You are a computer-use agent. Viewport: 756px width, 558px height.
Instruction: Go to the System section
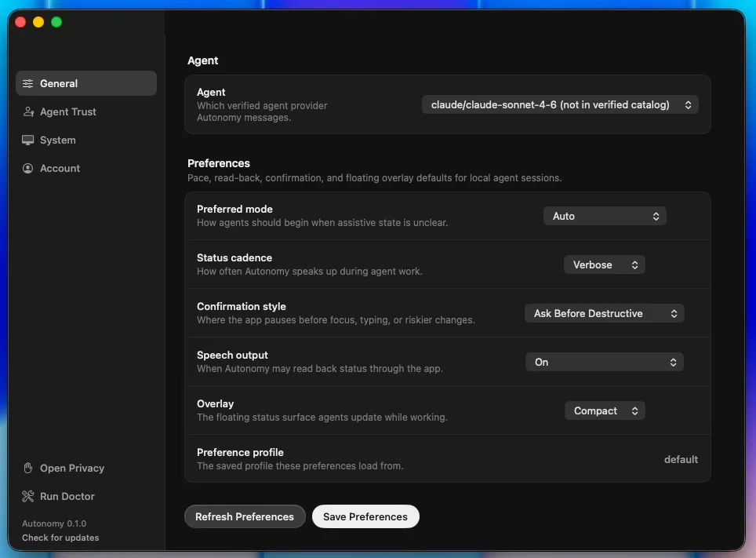(x=86, y=140)
